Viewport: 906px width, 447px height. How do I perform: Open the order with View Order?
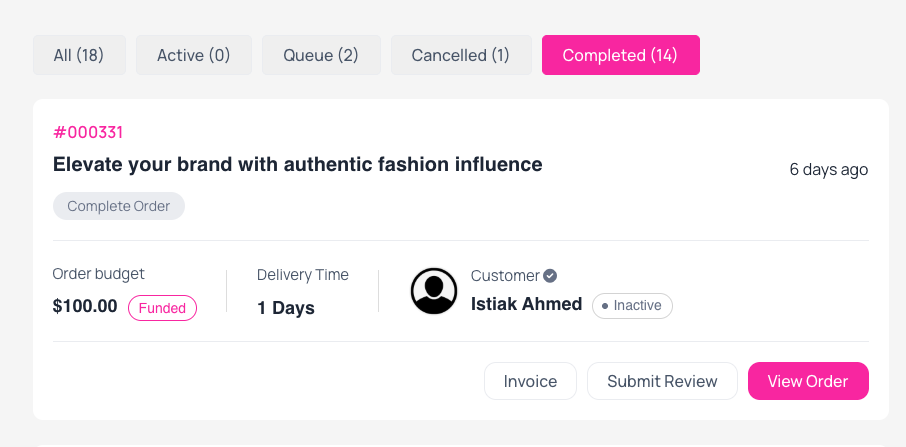tap(808, 381)
